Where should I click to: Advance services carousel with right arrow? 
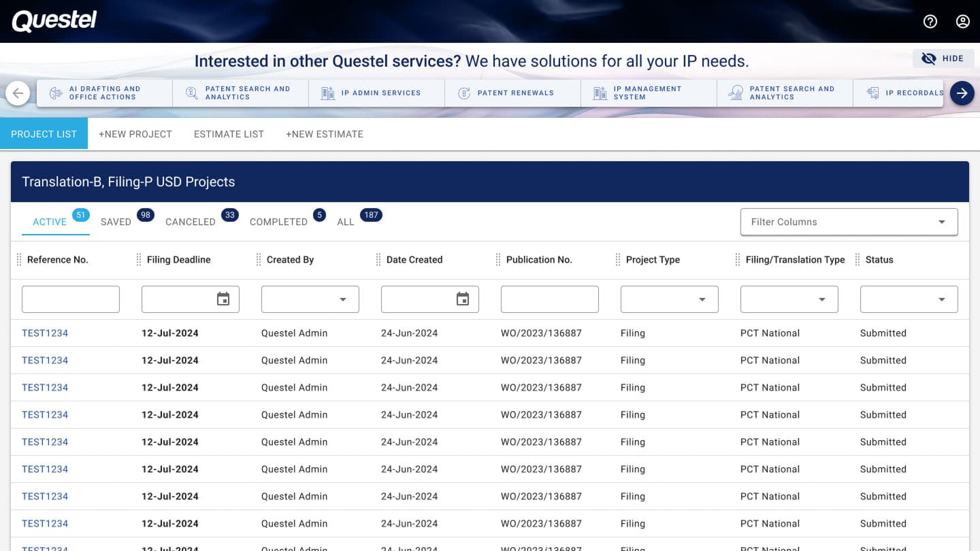962,93
